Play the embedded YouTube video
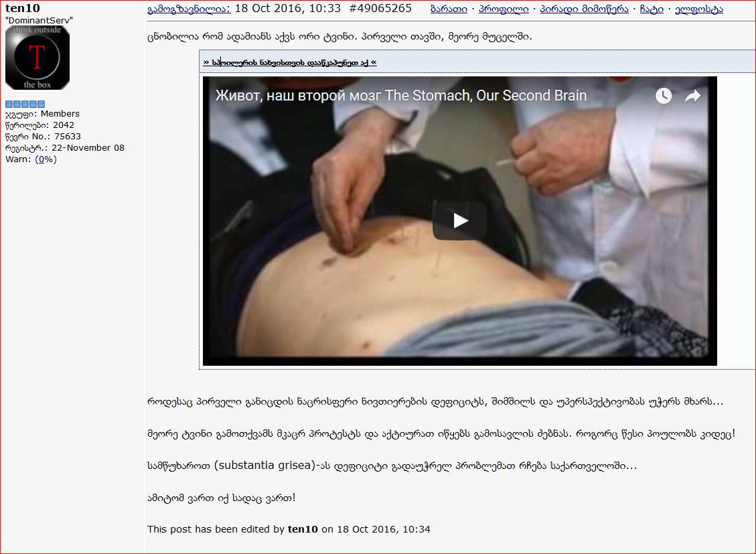The height and width of the screenshot is (554, 756). click(x=459, y=221)
